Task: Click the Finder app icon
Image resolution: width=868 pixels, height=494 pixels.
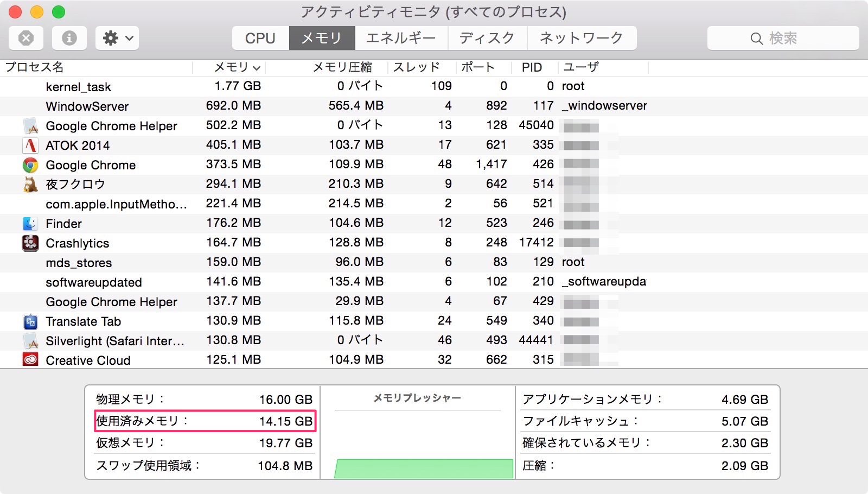Action: coord(30,224)
